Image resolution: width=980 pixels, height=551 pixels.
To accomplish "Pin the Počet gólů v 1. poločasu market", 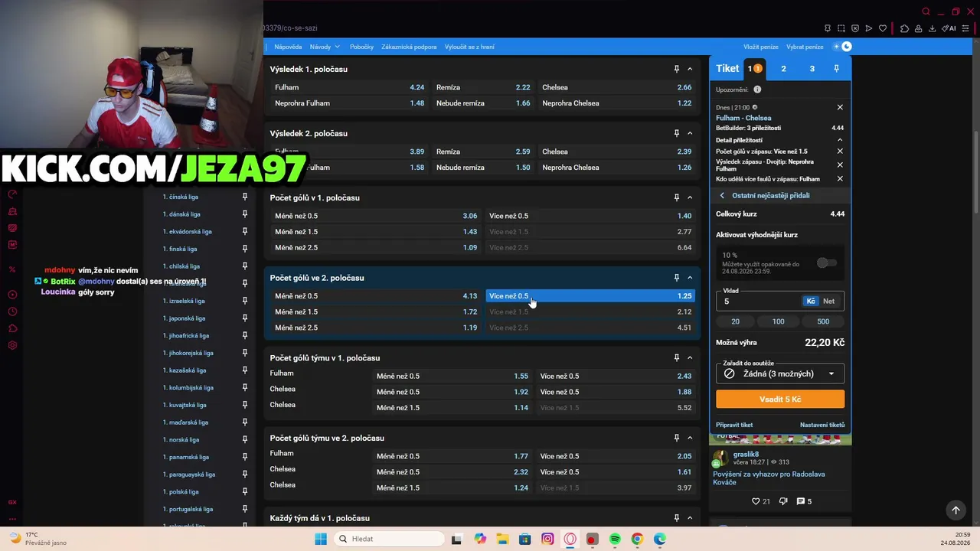I will click(x=676, y=197).
